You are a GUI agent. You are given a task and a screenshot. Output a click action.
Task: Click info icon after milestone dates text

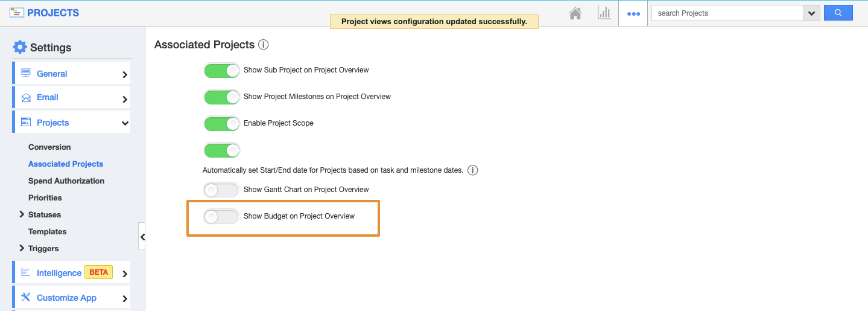point(473,170)
